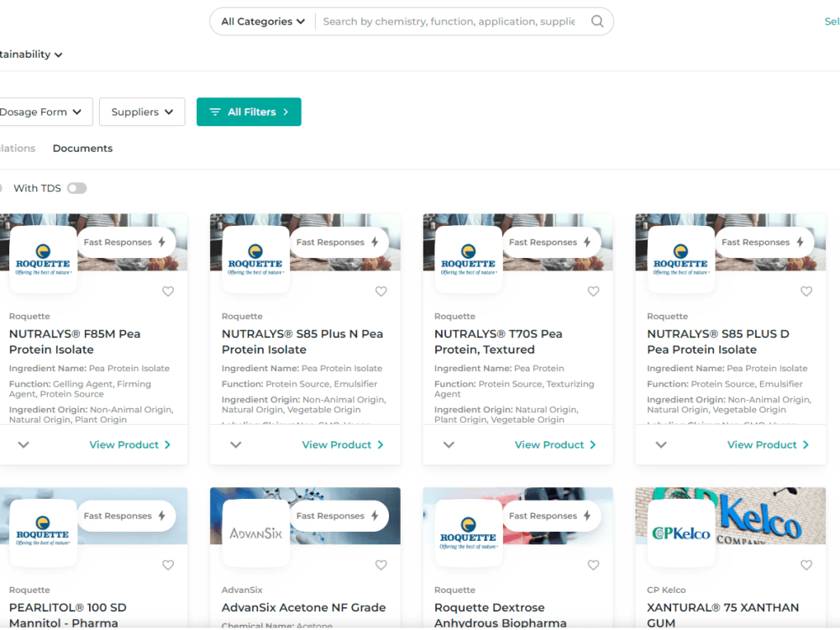
Task: View Product for NUTRALYS F85M
Action: click(130, 444)
